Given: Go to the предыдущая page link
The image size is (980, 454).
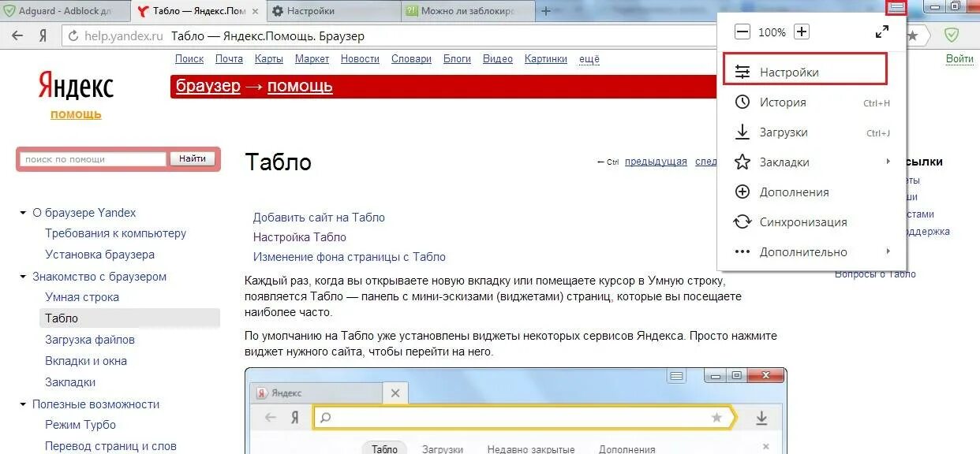Looking at the screenshot, I should 656,162.
